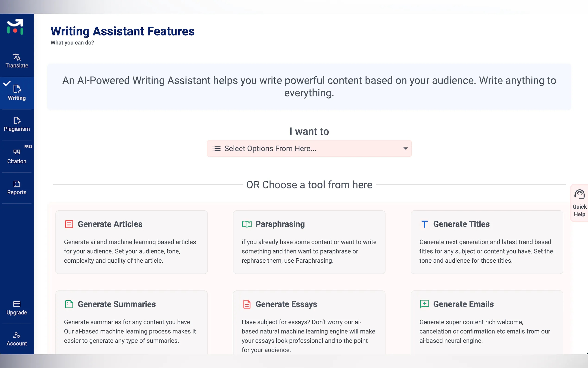
Task: Open the Account settings icon
Action: pyautogui.click(x=17, y=335)
